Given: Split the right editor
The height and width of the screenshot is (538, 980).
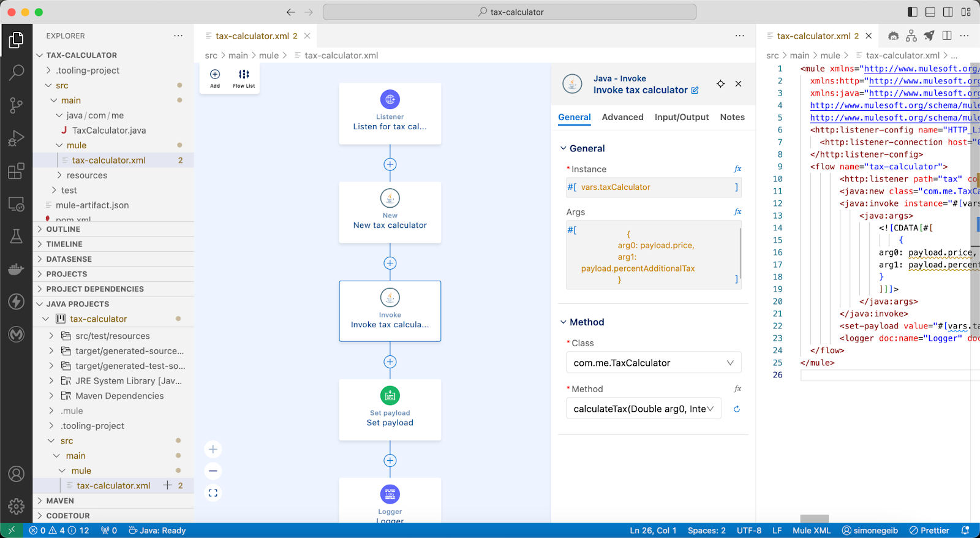Looking at the screenshot, I should 947,36.
